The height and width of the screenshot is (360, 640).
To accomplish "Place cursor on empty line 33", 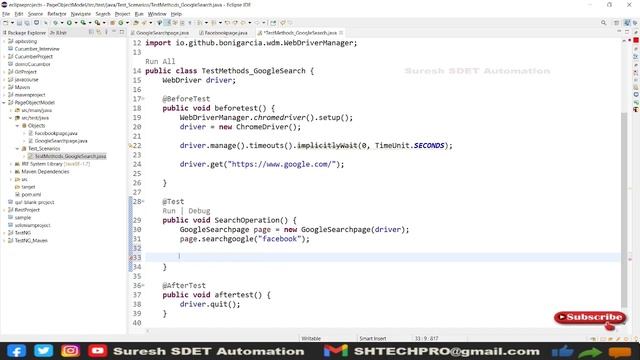I will [x=382, y=258].
